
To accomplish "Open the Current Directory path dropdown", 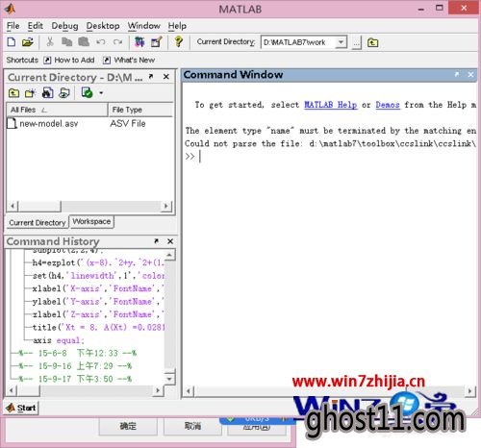I will click(x=341, y=42).
